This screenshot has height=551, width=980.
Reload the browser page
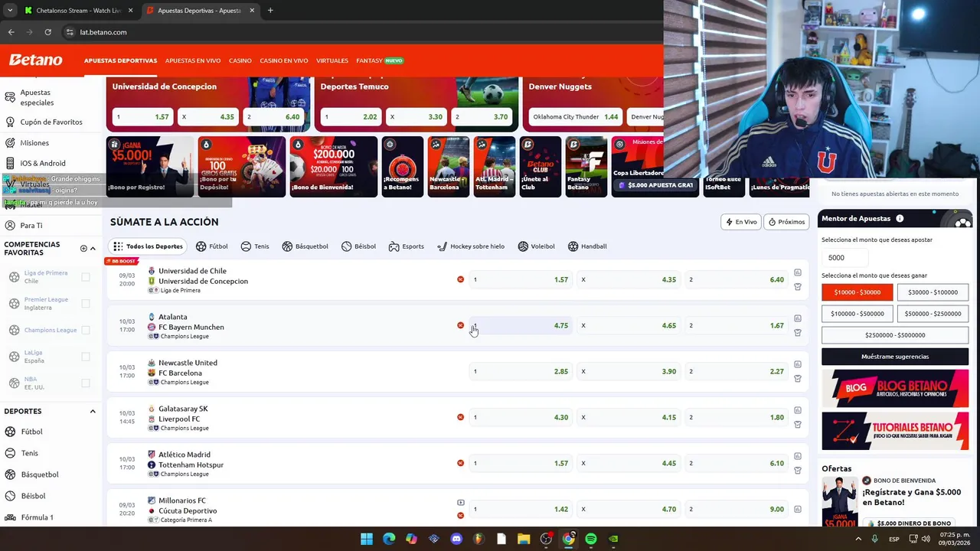[47, 32]
